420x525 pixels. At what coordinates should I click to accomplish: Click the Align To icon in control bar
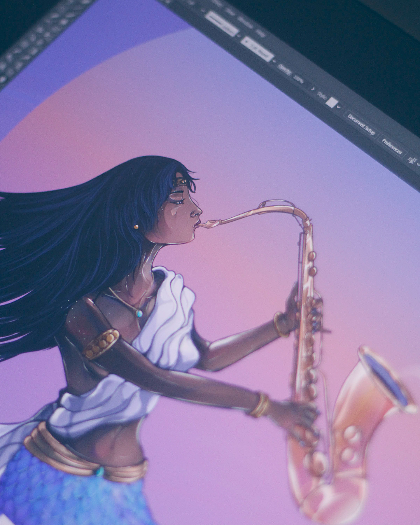coord(413,161)
